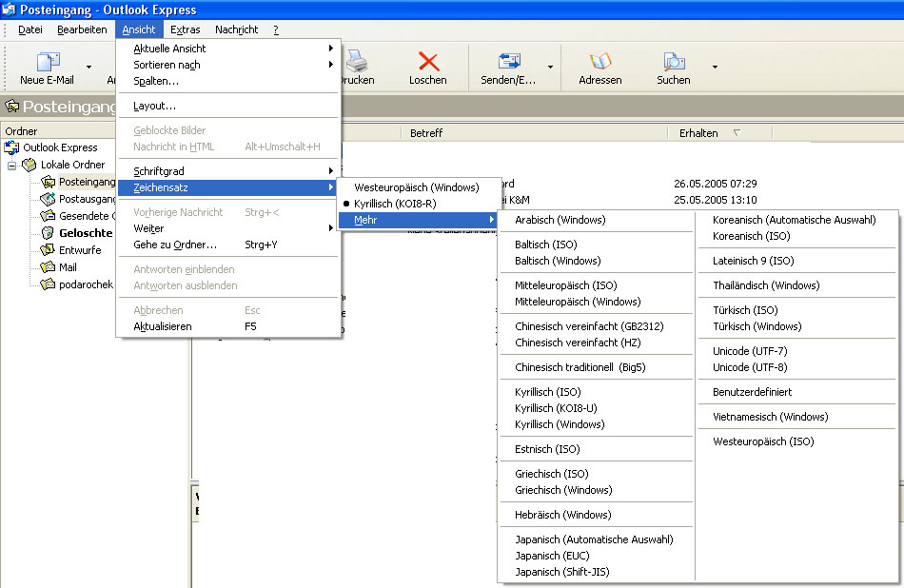
Task: Choose Gehe zu Ordner... entry
Action: pos(228,245)
